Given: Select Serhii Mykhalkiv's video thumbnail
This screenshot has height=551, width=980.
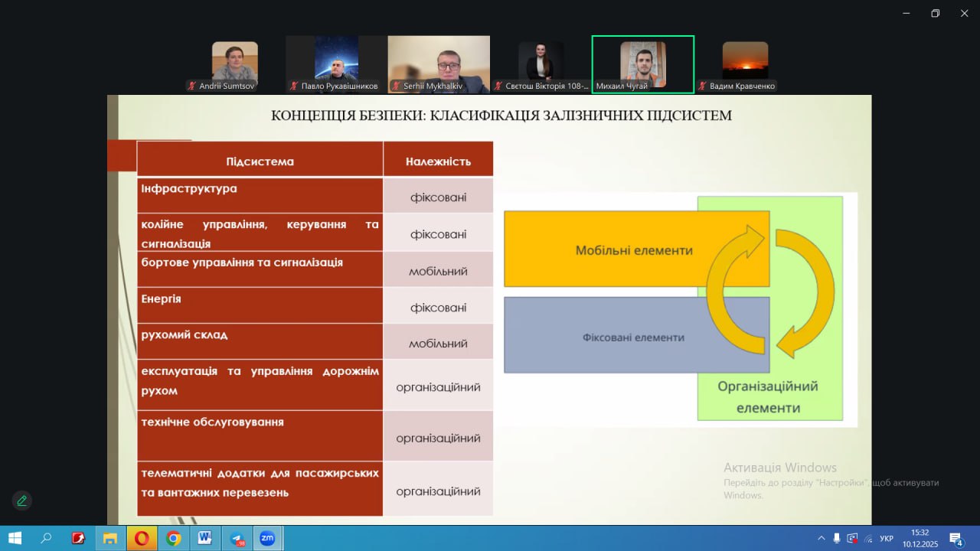Looking at the screenshot, I should (x=439, y=64).
